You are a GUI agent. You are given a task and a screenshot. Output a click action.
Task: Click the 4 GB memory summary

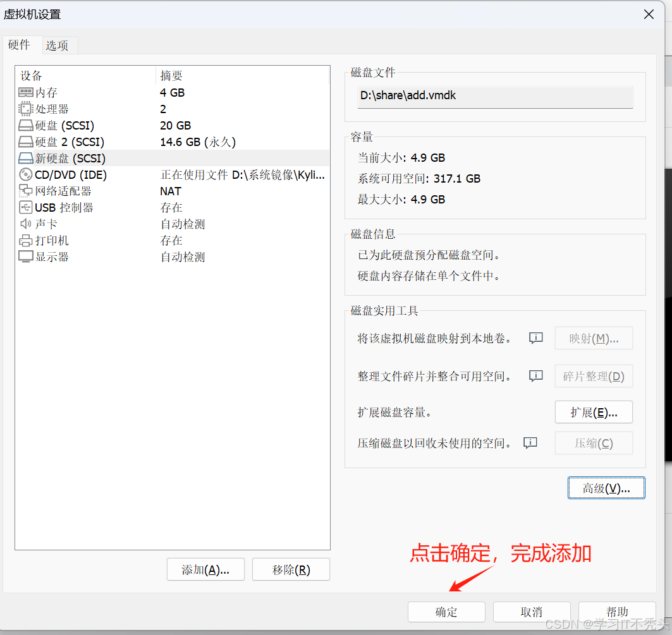[x=173, y=92]
